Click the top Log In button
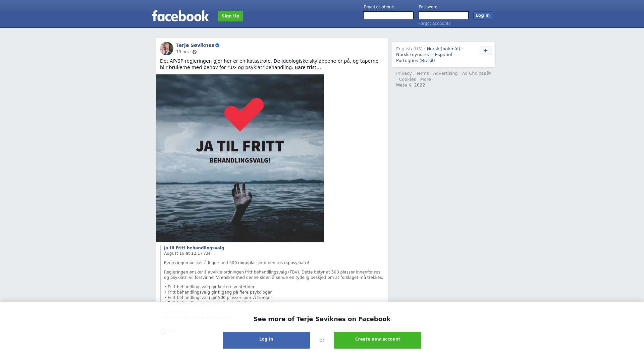The width and height of the screenshot is (644, 362). point(483,15)
